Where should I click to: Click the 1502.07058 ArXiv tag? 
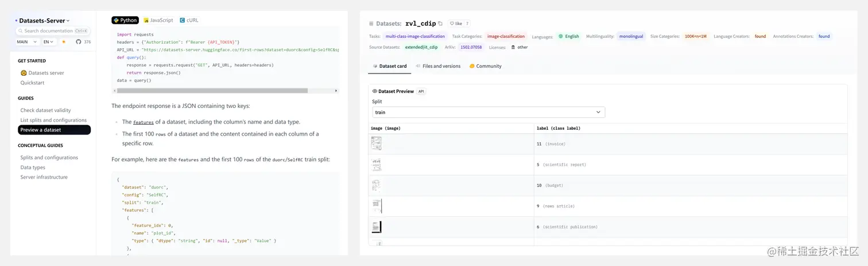(x=471, y=47)
